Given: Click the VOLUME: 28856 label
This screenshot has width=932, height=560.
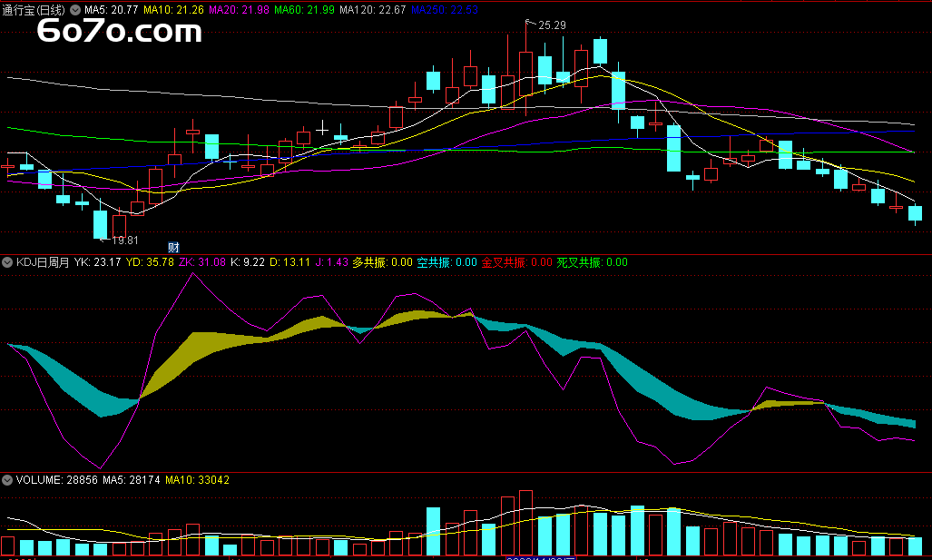Looking at the screenshot, I should point(56,480).
